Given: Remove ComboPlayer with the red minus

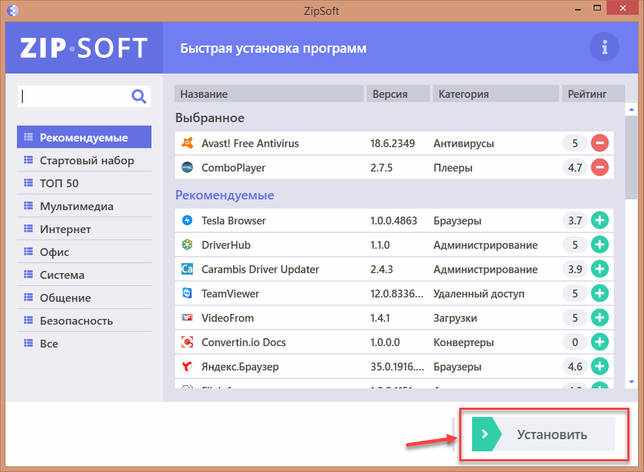Looking at the screenshot, I should coord(600,167).
